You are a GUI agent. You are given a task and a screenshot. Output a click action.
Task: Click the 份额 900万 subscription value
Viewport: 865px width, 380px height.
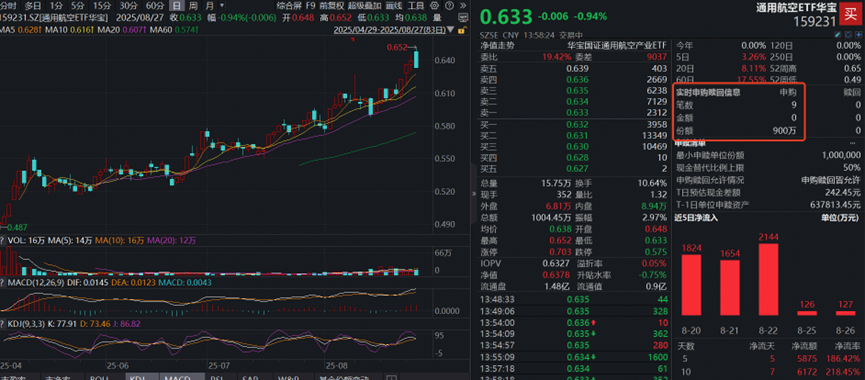tap(783, 131)
